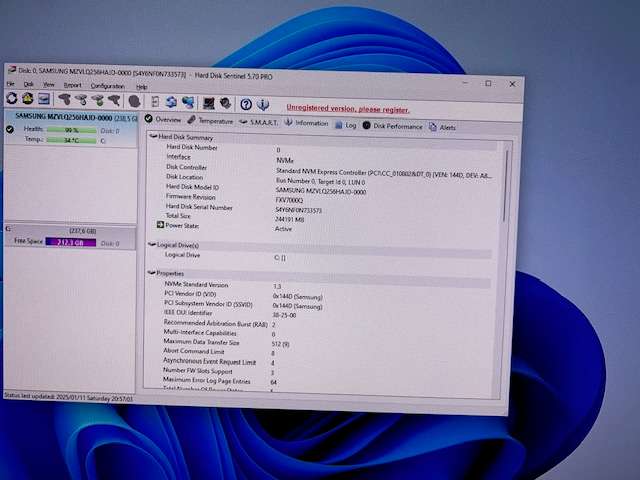
Task: Click the first hammer disk test icon
Action: (64, 100)
